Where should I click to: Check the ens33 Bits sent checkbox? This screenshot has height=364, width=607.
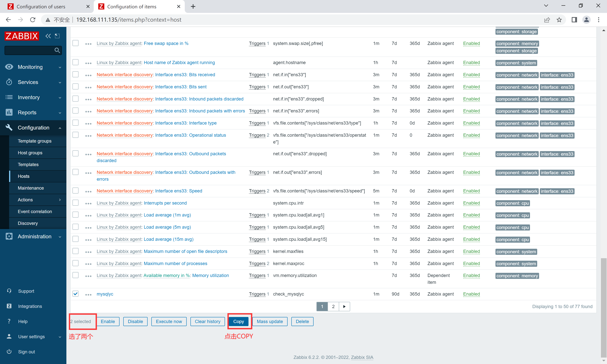point(75,86)
